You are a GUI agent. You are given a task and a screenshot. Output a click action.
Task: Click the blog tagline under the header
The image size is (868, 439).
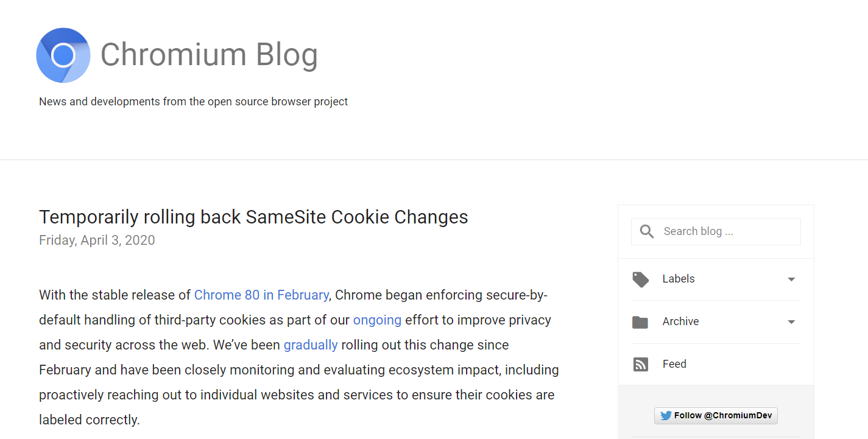(x=193, y=102)
